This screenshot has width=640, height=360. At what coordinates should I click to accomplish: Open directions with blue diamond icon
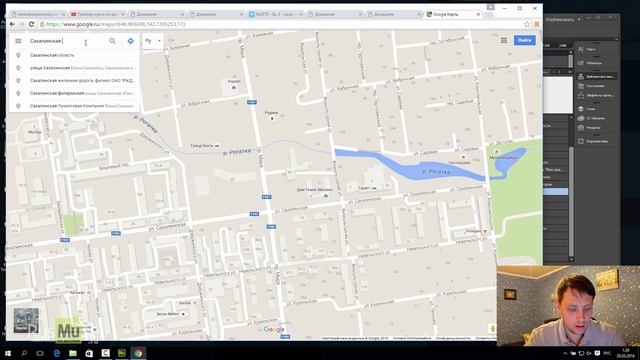(x=131, y=41)
